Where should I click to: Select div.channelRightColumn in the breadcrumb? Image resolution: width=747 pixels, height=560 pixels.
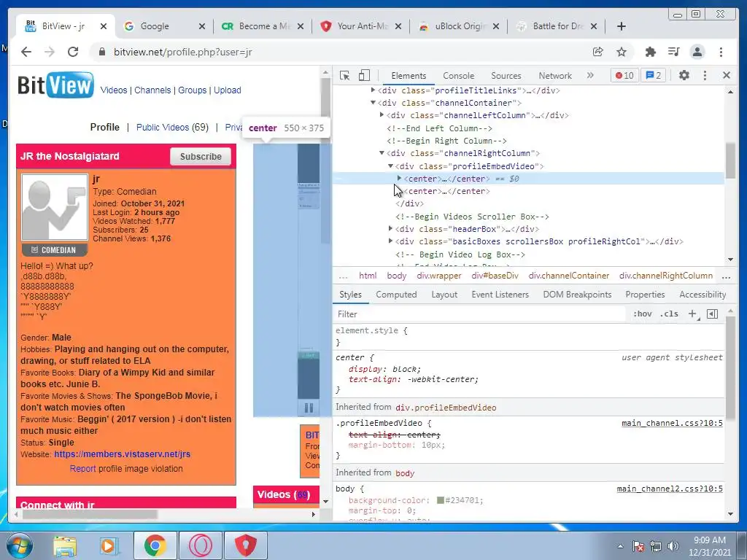[665, 276]
